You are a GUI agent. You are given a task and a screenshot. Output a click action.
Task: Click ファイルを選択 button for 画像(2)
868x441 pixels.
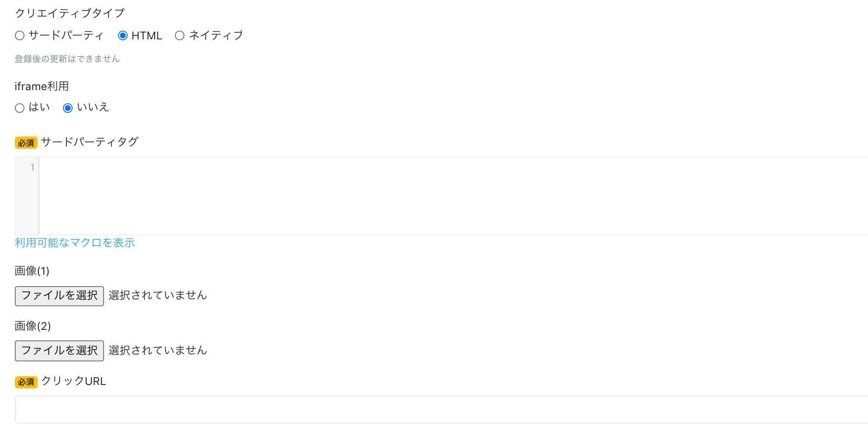[x=59, y=350]
